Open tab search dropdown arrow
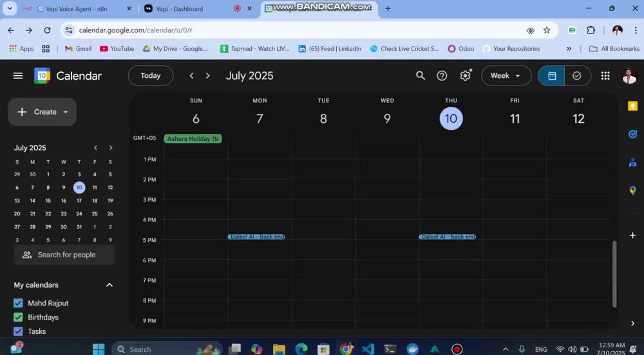644x355 pixels. coord(10,8)
